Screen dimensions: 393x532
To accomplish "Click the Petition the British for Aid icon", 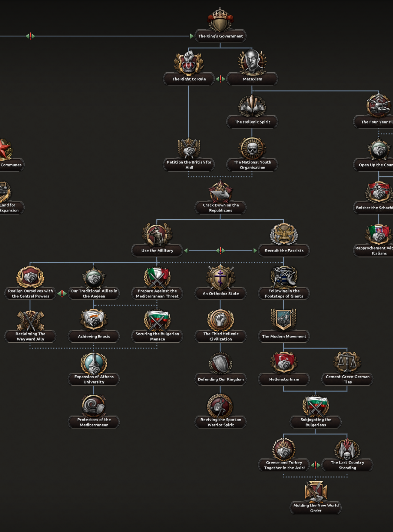I will 189,148.
